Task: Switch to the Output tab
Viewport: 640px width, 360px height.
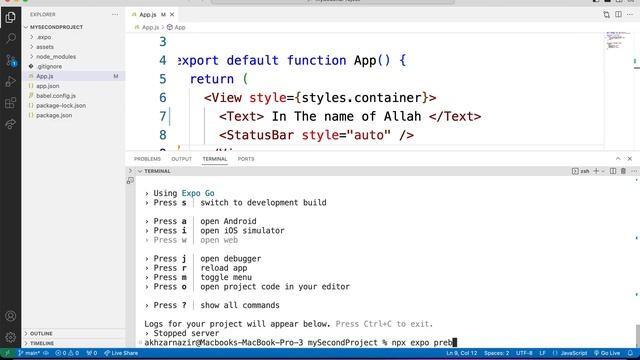Action: [181, 159]
